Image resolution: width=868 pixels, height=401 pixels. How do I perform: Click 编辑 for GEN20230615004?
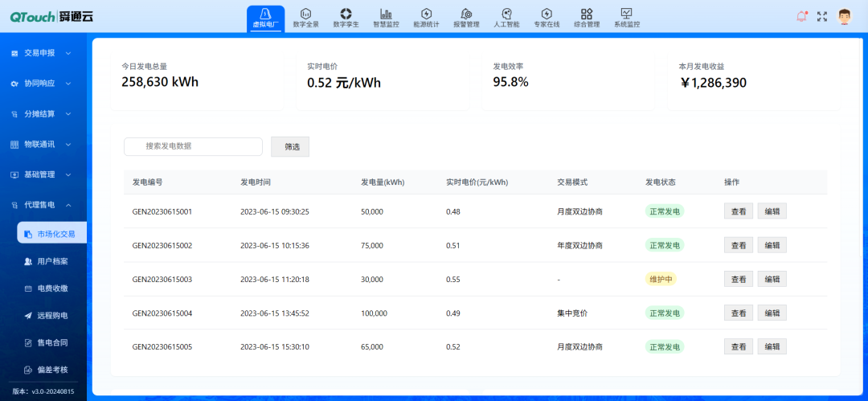(x=772, y=313)
